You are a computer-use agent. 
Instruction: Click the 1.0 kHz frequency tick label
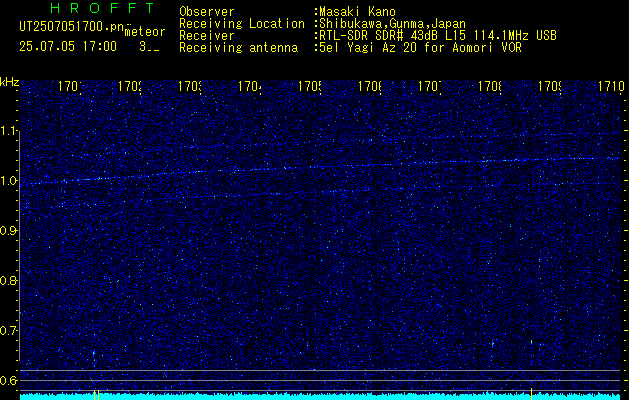click(8, 181)
